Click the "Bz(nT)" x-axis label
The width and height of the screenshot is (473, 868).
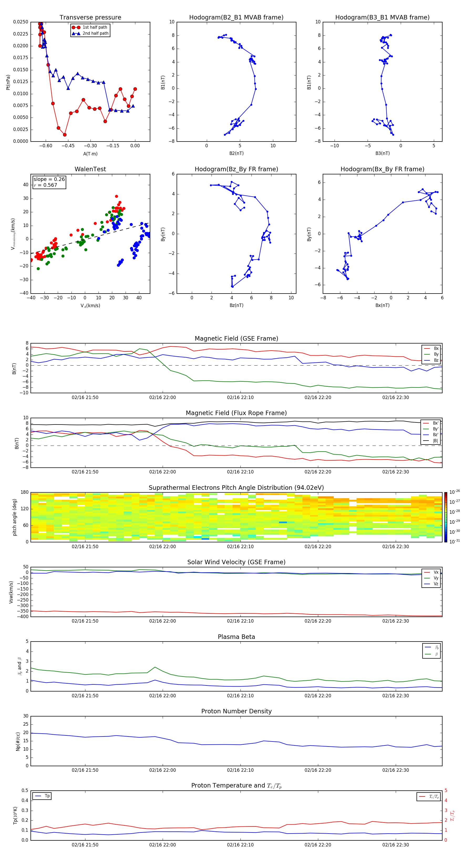pos(236,305)
